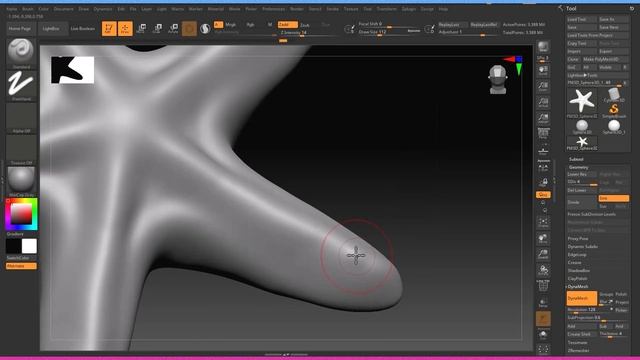640x360 pixels.
Task: Click the BPR render icon in shelf
Action: pos(543,47)
